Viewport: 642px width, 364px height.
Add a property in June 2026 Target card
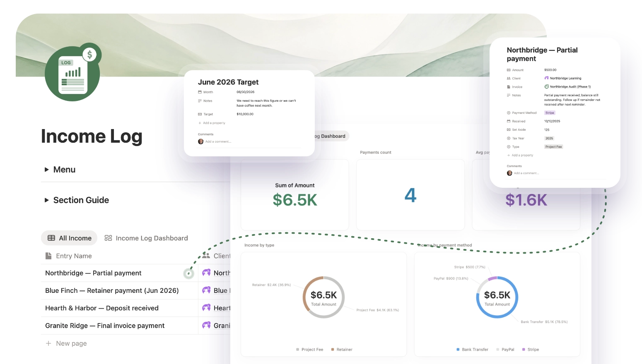click(212, 123)
